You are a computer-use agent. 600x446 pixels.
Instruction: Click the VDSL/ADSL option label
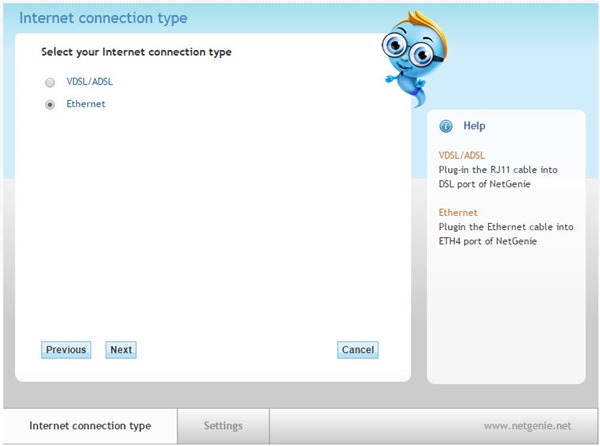[x=90, y=81]
